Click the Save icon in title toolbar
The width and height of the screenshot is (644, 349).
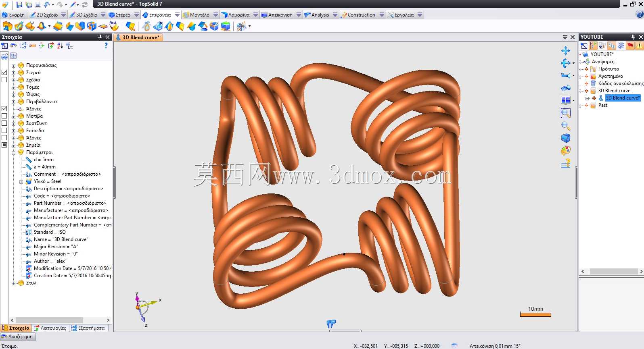[x=19, y=4]
